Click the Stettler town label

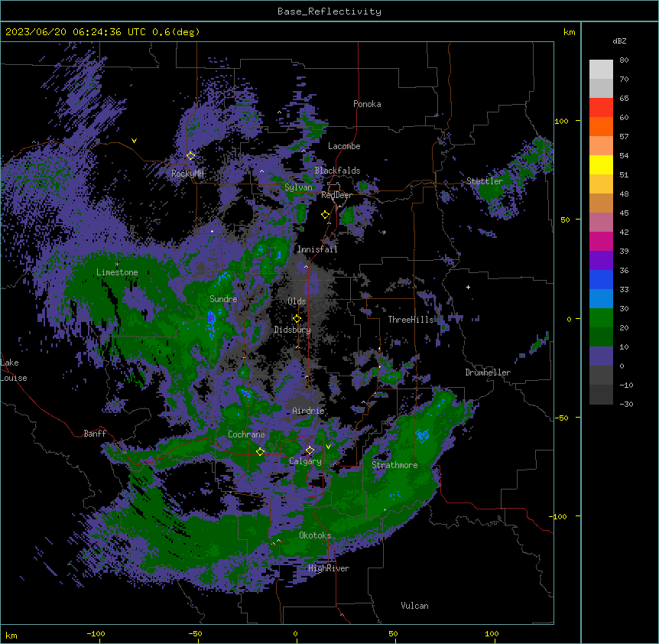click(484, 181)
